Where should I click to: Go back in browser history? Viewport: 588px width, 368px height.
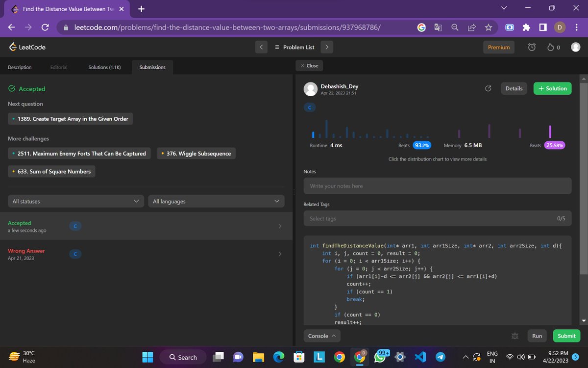coord(12,27)
